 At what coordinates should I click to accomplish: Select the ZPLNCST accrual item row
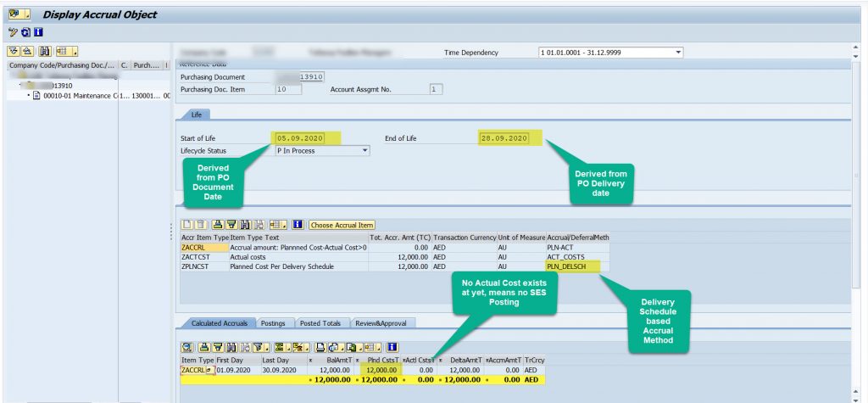pyautogui.click(x=395, y=266)
